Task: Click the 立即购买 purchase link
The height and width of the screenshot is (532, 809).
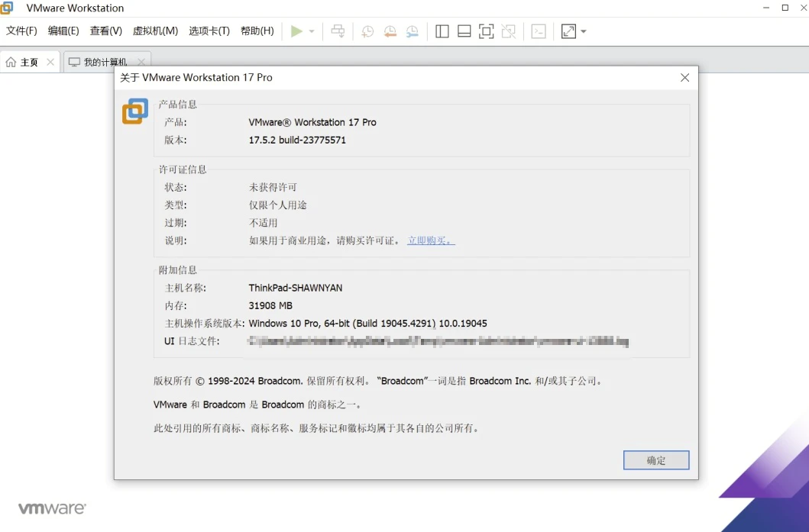Action: [431, 240]
